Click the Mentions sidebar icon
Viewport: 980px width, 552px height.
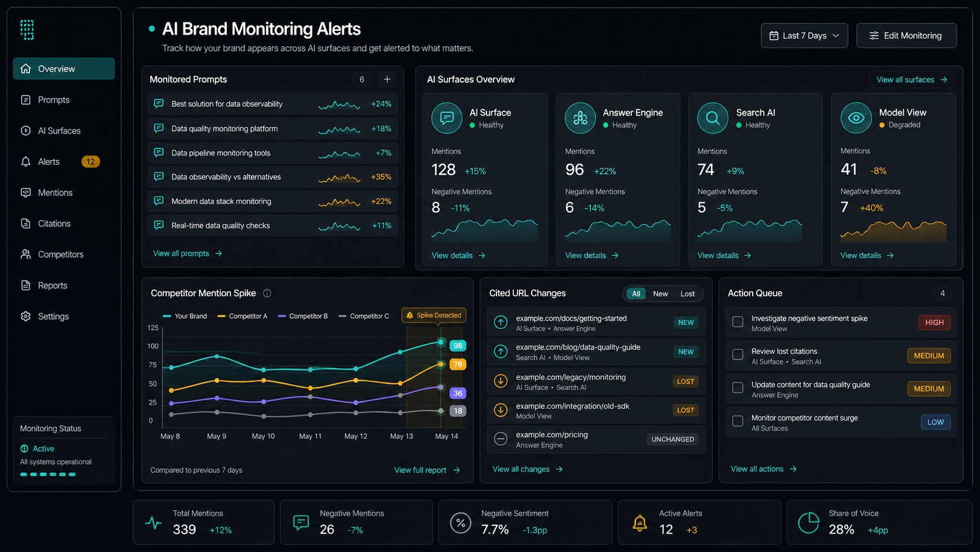26,192
